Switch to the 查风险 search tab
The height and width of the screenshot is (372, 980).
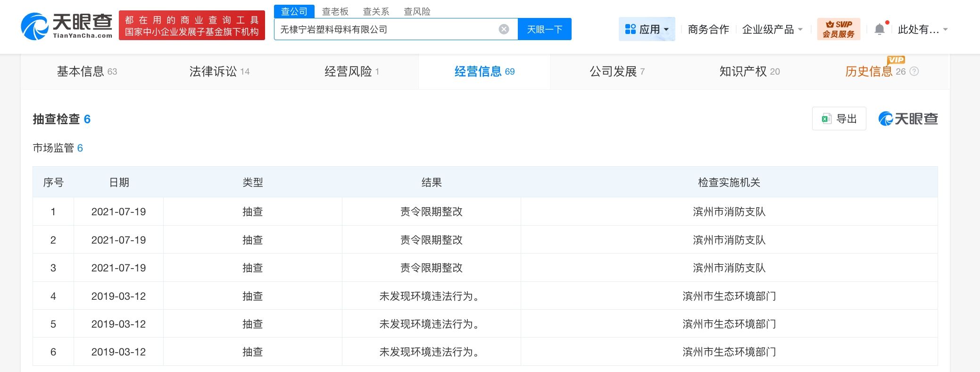pyautogui.click(x=417, y=11)
